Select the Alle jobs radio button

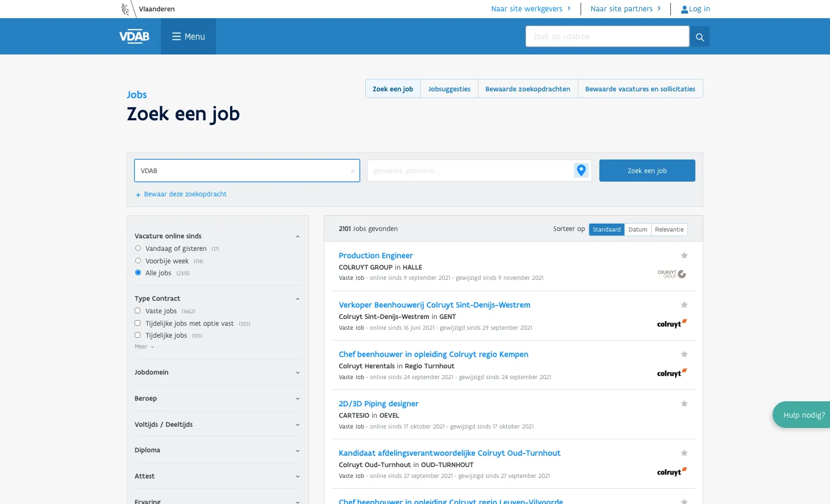138,272
